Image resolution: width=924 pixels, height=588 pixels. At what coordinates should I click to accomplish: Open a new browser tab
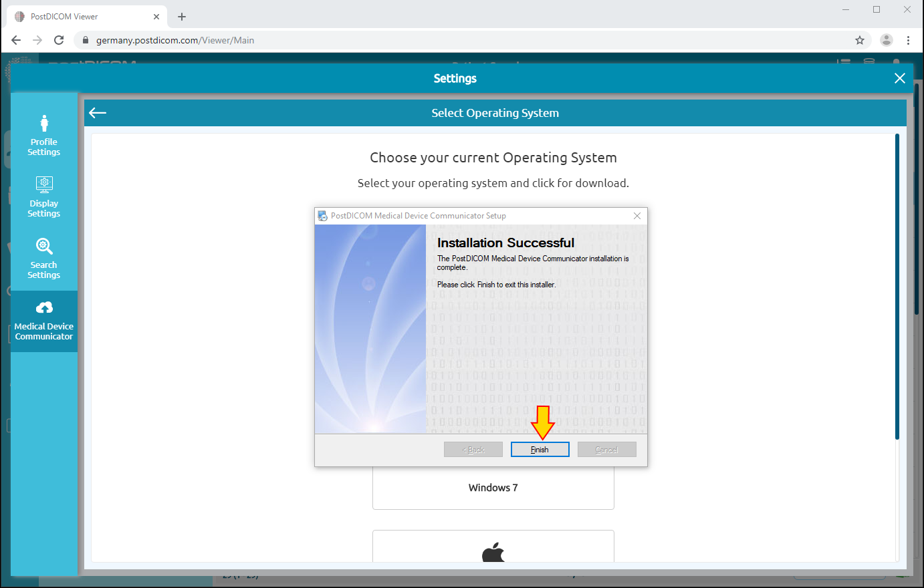(182, 17)
